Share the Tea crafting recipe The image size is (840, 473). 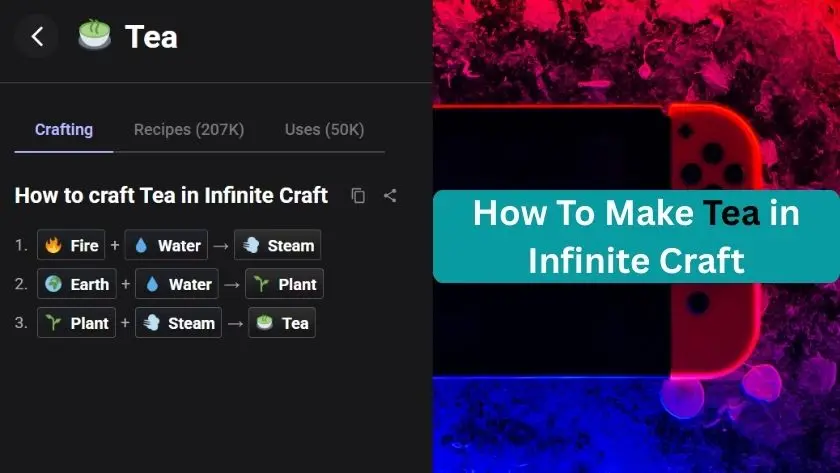point(391,196)
